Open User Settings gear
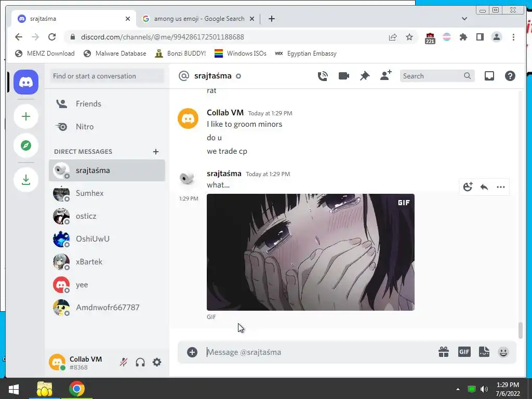 pyautogui.click(x=157, y=362)
